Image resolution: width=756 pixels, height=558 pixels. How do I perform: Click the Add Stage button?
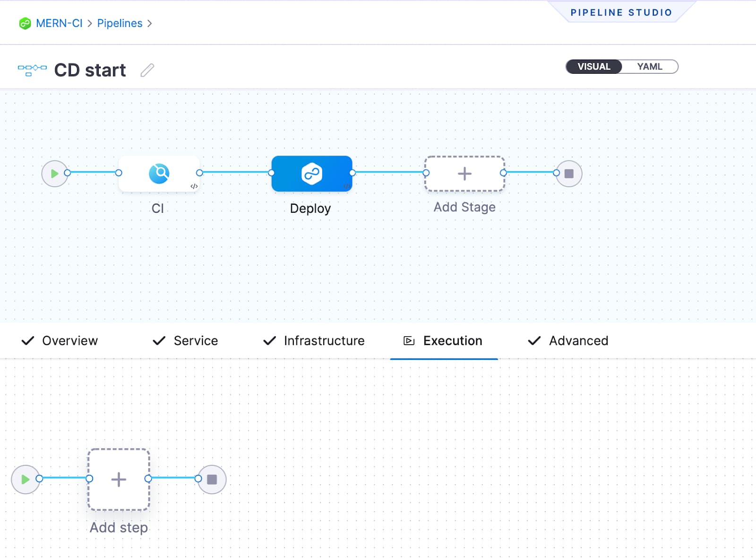(464, 173)
